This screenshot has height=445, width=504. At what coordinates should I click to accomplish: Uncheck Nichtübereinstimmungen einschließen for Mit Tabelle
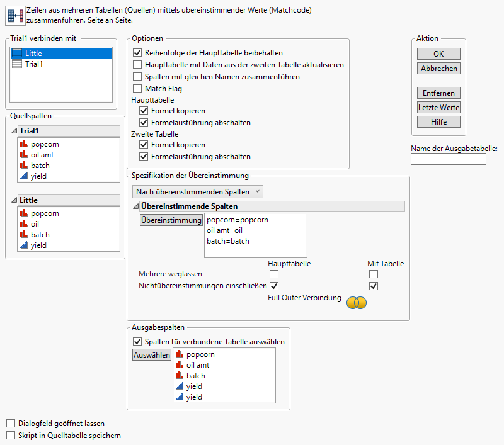coord(374,286)
